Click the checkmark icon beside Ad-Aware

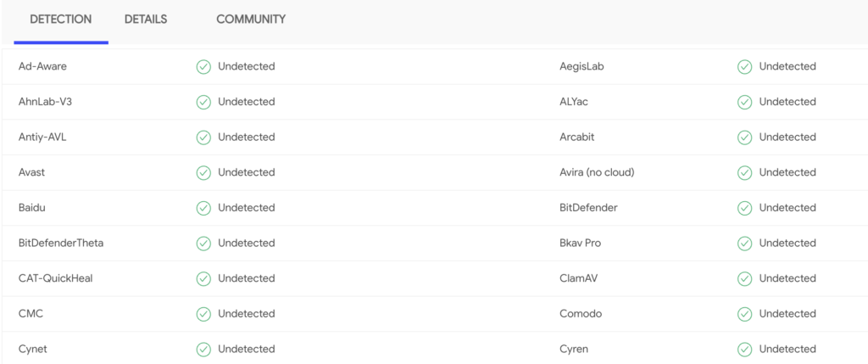pos(203,67)
